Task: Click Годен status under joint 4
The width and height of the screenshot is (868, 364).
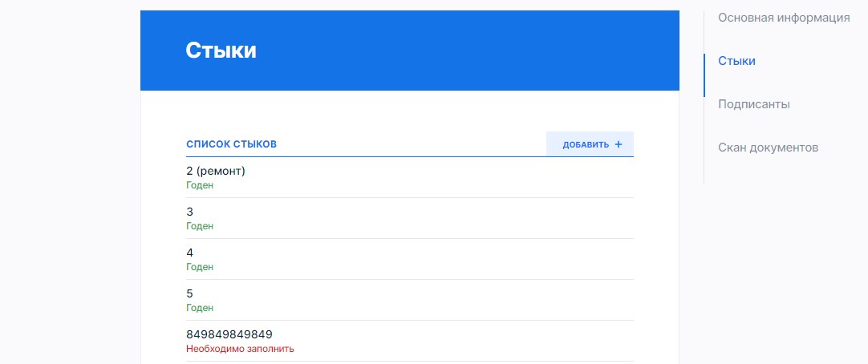Action: [x=200, y=267]
